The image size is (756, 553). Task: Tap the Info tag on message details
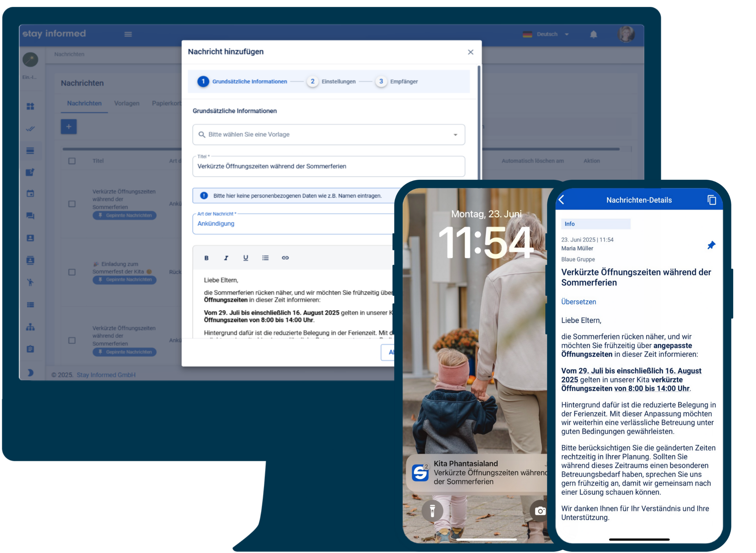[596, 224]
